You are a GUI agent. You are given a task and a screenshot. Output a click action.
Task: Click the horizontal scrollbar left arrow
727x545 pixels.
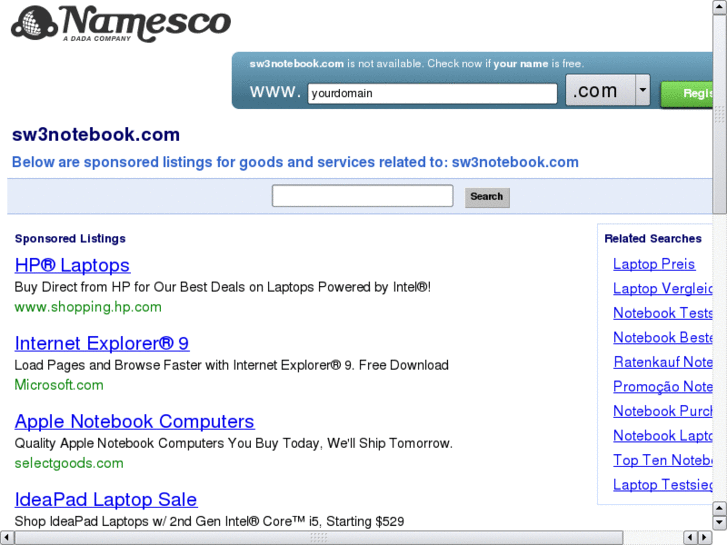pyautogui.click(x=6, y=538)
